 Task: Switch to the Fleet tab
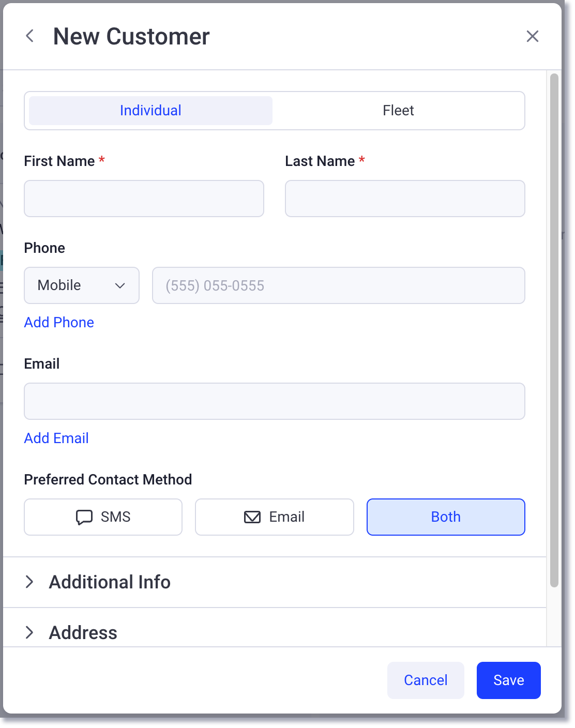[398, 110]
